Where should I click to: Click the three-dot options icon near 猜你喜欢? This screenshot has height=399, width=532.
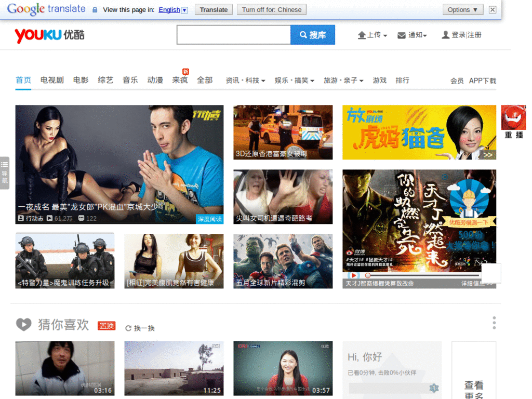point(494,323)
